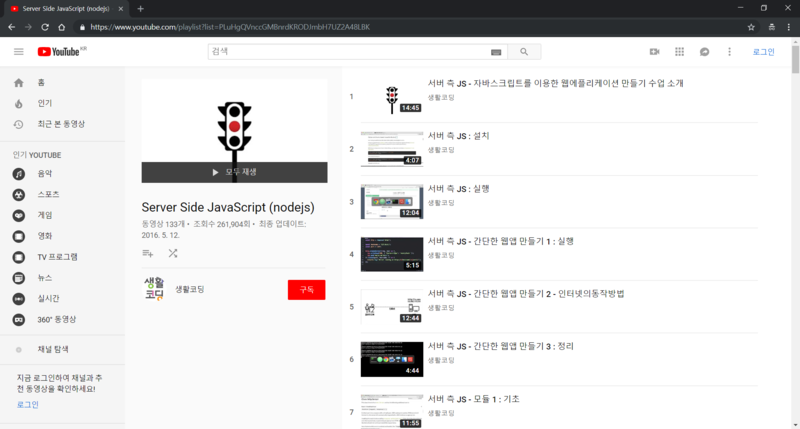This screenshot has width=800, height=429.
Task: Click 모두 재생 play all button
Action: [235, 172]
